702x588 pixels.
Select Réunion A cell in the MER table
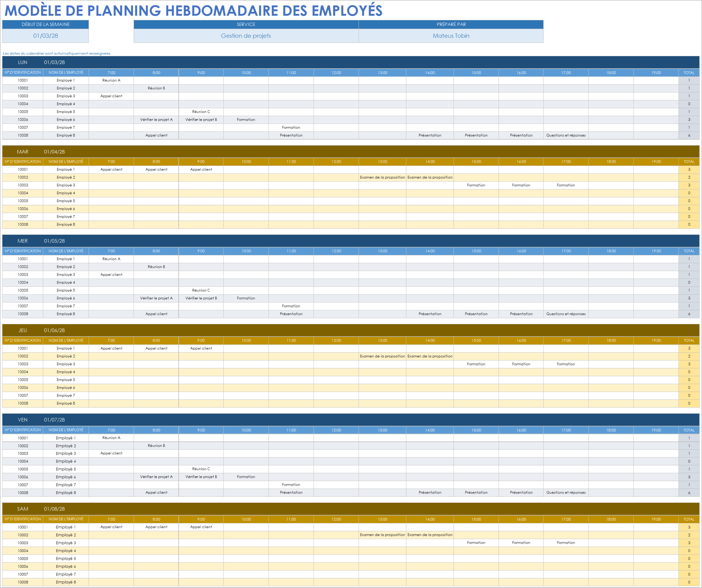111,259
